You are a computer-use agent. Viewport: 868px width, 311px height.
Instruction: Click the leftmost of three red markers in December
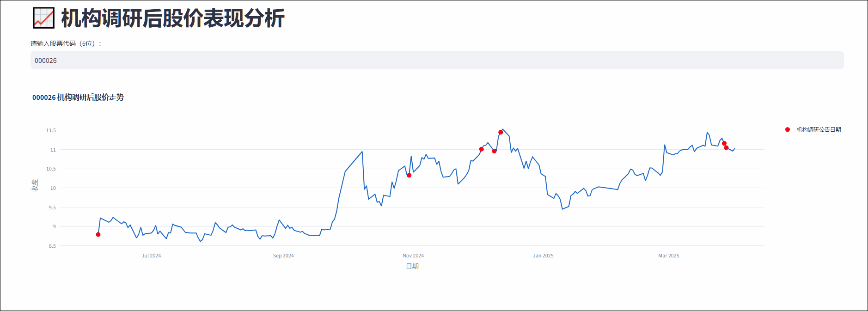pos(482,149)
